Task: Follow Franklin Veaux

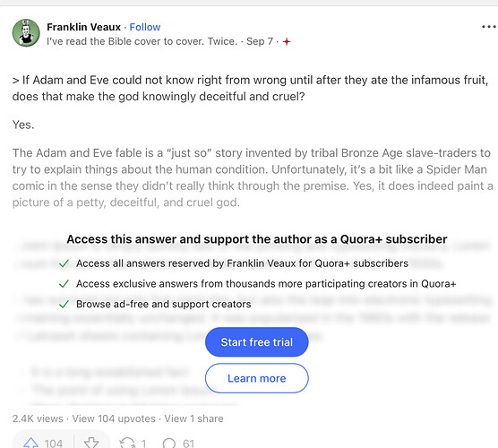Action: [x=145, y=27]
